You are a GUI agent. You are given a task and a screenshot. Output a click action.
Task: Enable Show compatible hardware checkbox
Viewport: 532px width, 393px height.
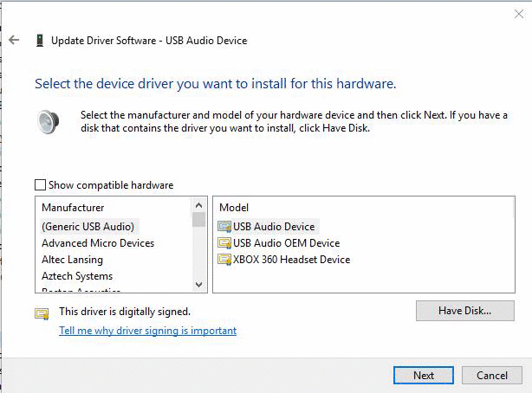40,185
